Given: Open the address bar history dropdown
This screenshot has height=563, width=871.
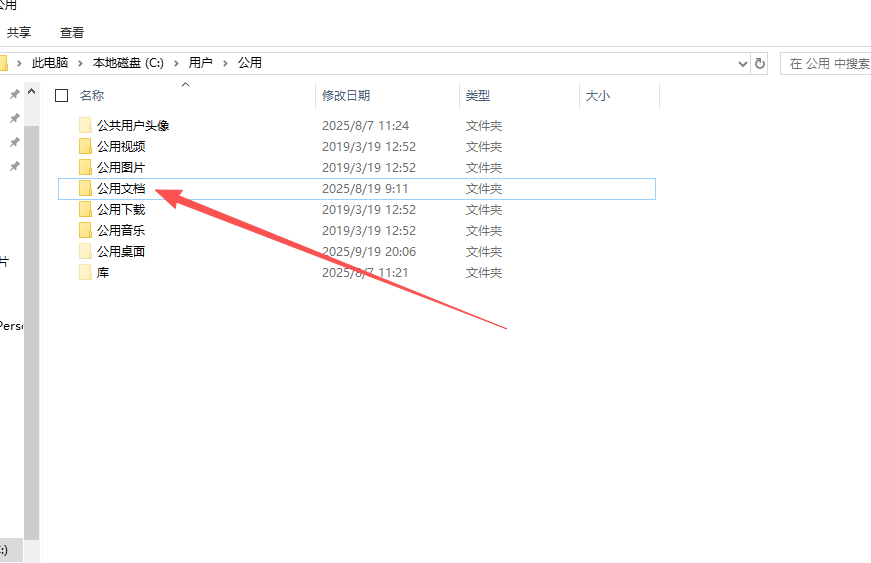Looking at the screenshot, I should pos(742,63).
